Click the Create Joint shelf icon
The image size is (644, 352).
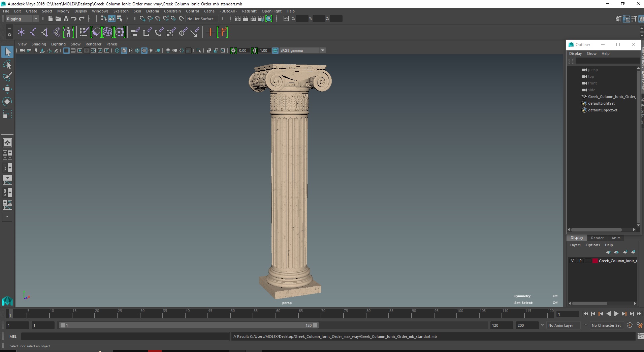[x=33, y=32]
